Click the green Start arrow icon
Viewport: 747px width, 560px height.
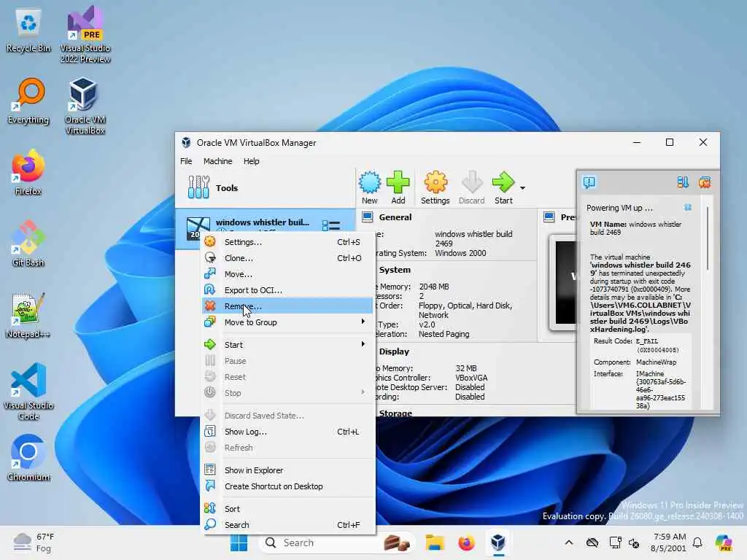click(x=503, y=182)
